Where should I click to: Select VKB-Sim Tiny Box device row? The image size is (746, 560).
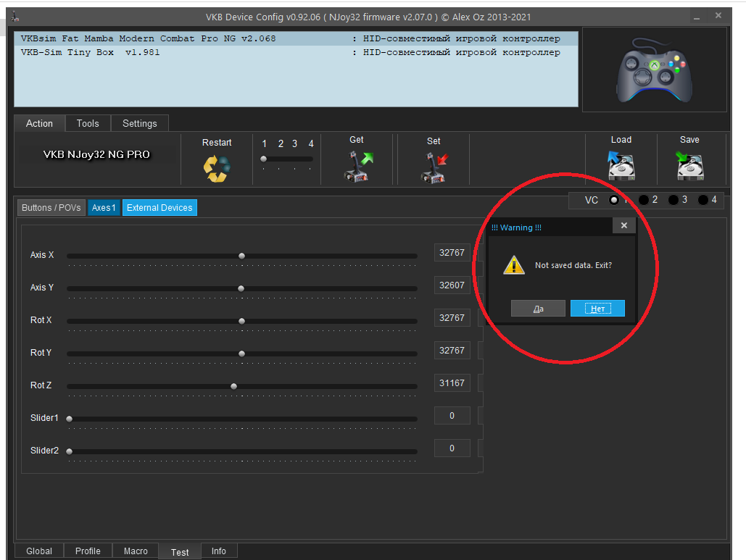pyautogui.click(x=296, y=52)
